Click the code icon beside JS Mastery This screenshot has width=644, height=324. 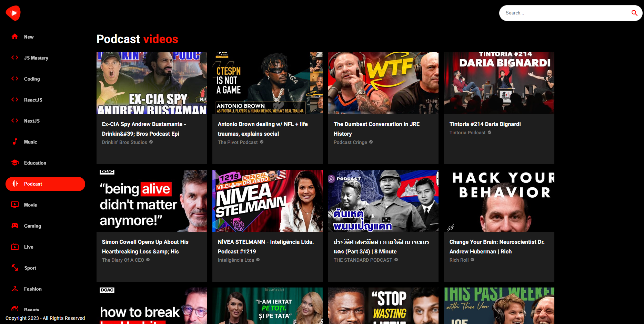pos(15,58)
